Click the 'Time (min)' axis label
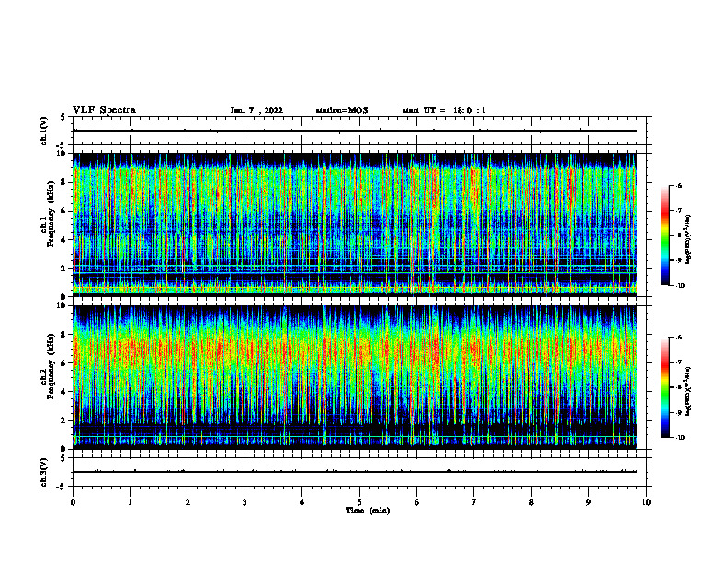The height and width of the screenshot is (563, 728). coord(368,511)
